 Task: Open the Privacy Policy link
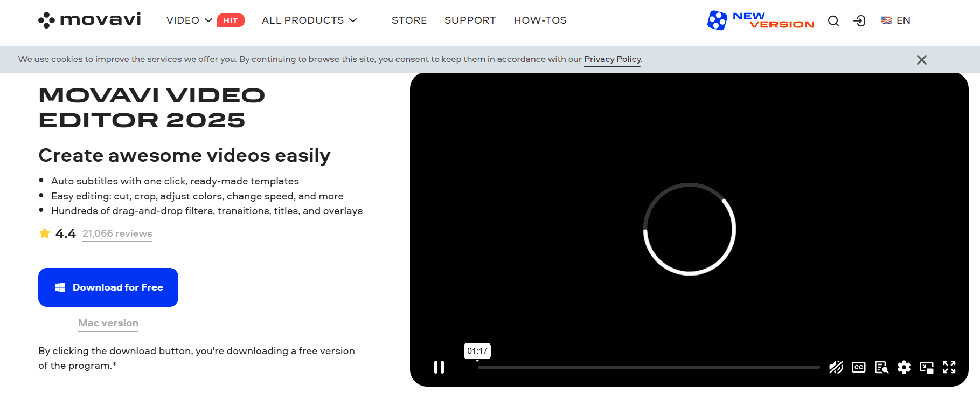coord(613,59)
